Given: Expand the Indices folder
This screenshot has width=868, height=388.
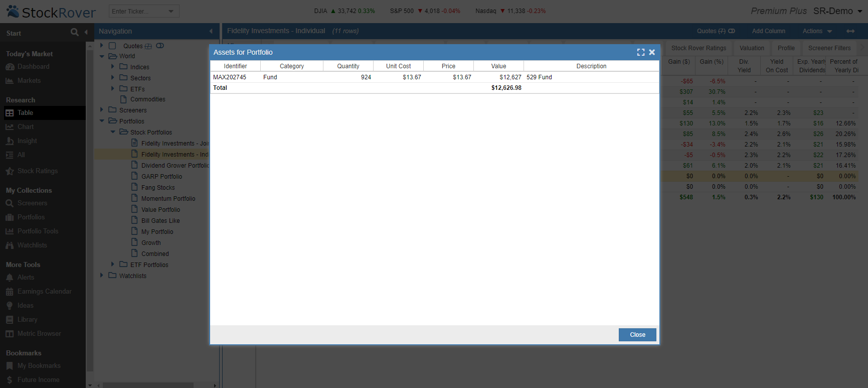Looking at the screenshot, I should 113,67.
